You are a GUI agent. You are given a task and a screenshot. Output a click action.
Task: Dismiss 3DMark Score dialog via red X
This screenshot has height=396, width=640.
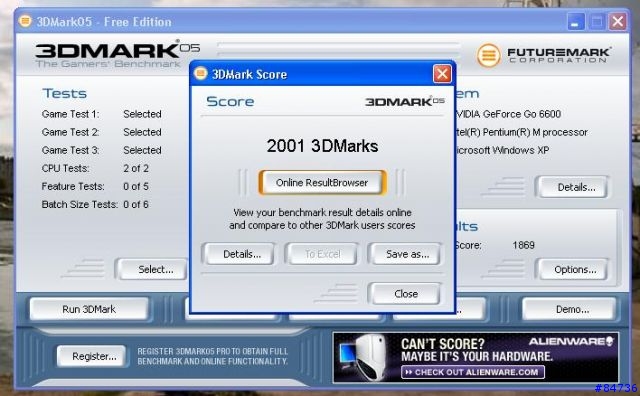442,74
